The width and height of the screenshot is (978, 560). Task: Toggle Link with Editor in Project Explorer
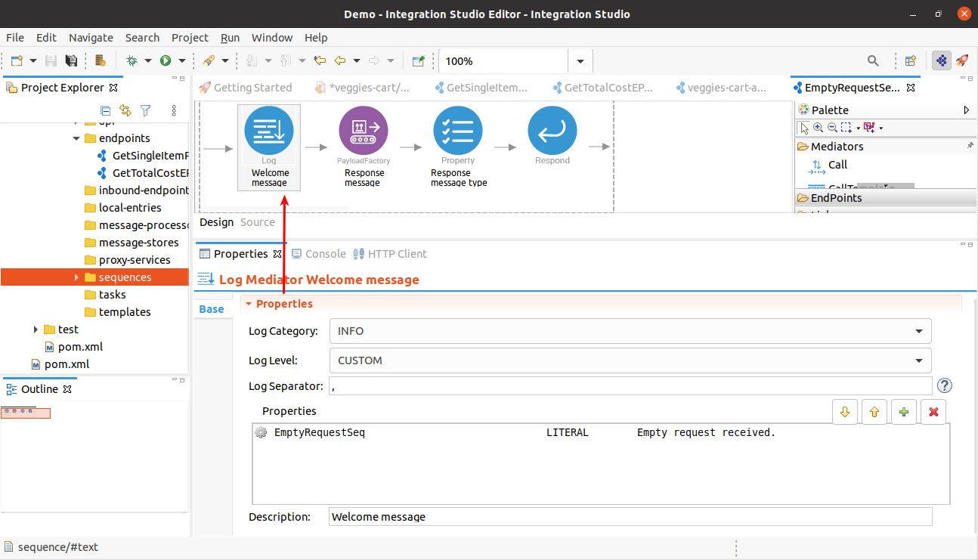tap(125, 110)
